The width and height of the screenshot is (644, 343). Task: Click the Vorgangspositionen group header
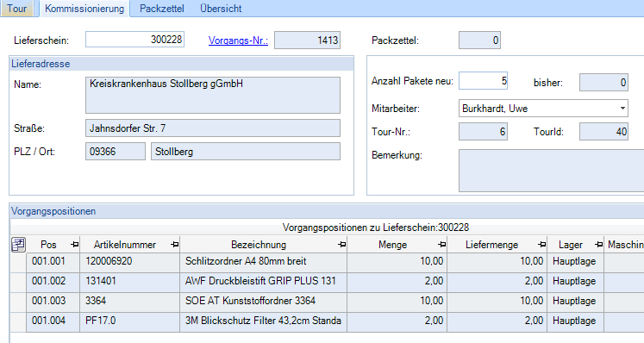(x=327, y=211)
